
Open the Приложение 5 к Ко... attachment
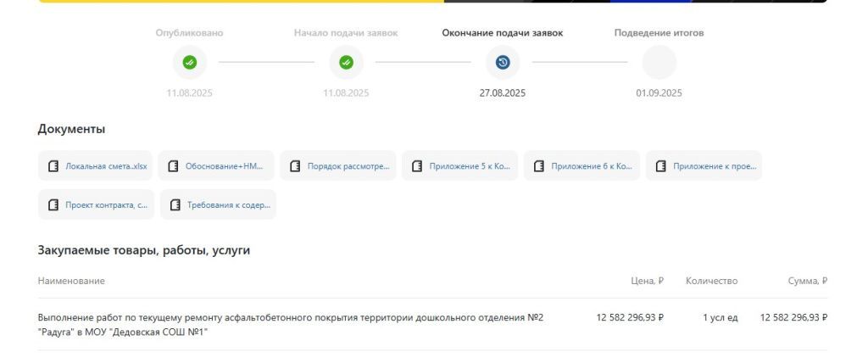[469, 166]
